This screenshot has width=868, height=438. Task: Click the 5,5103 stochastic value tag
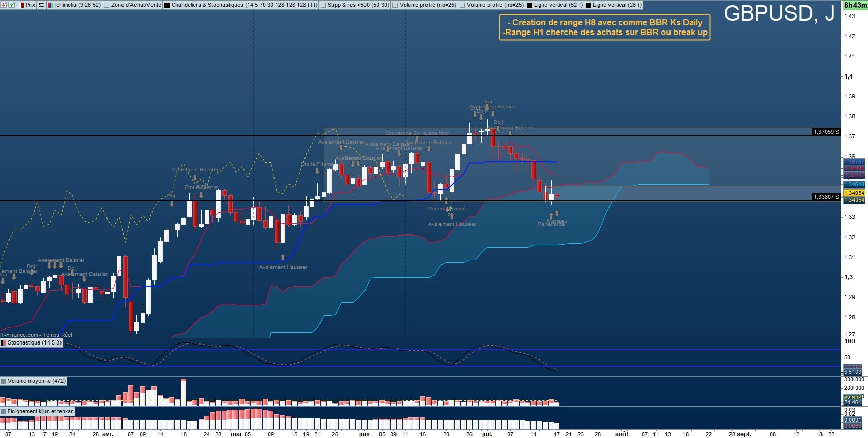pyautogui.click(x=852, y=372)
